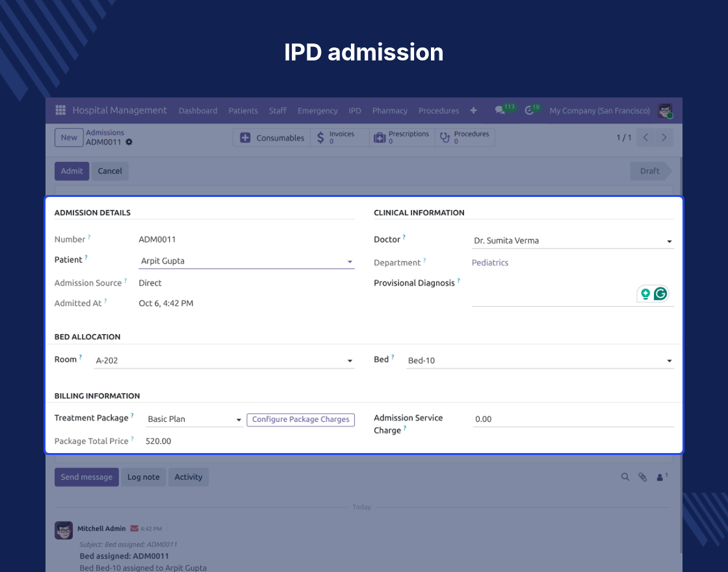Open the Admissions breadcrumb link

click(x=105, y=133)
